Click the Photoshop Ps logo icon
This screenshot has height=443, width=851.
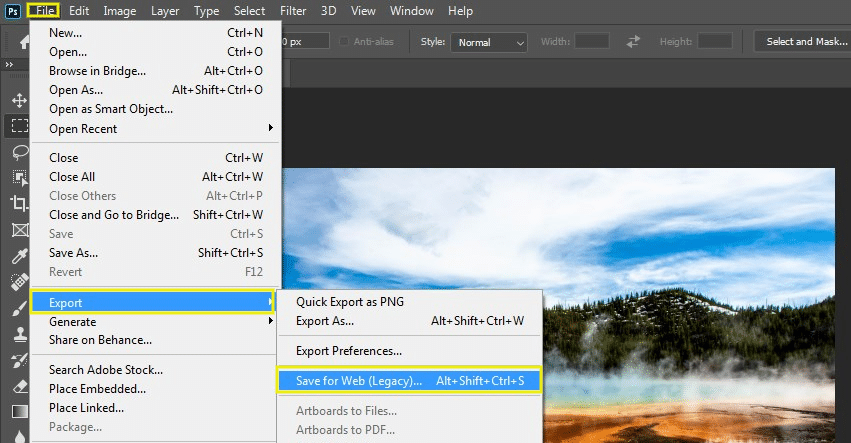click(13, 11)
